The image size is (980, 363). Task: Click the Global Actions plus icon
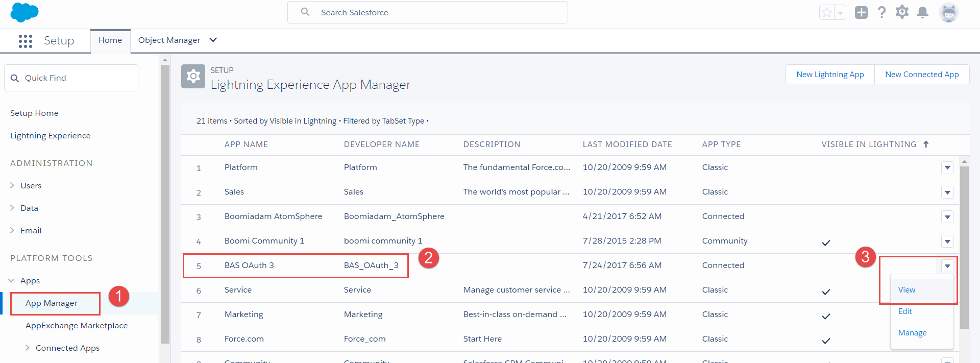click(861, 12)
